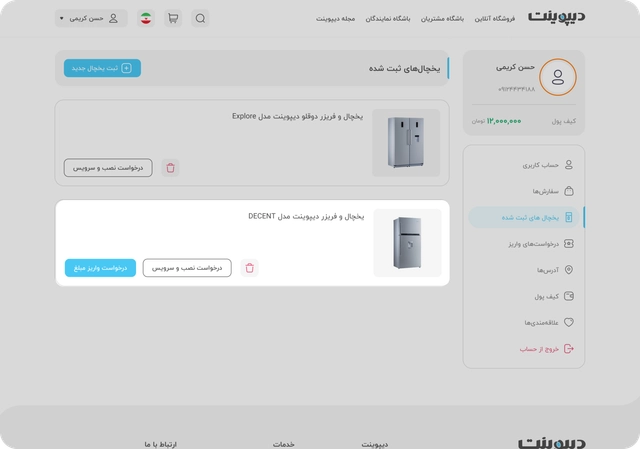The width and height of the screenshot is (640, 449).
Task: Click درخواست نصب و سرویس for DECENT model
Action: click(187, 268)
